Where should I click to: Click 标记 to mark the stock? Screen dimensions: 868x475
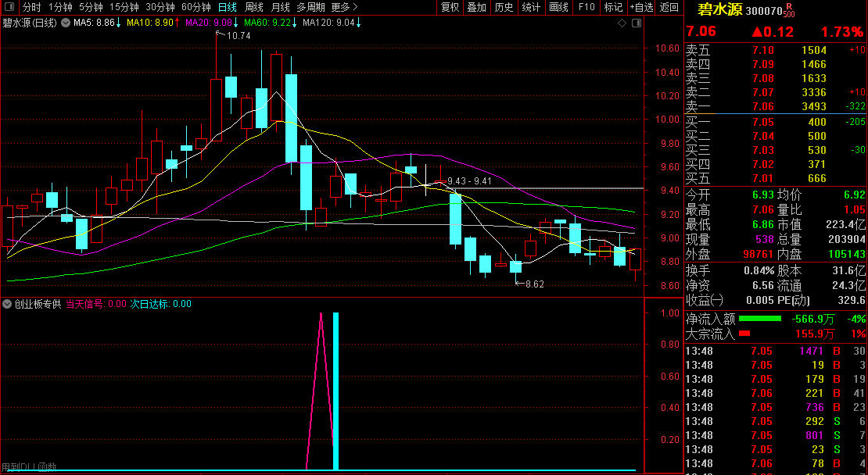coord(614,8)
